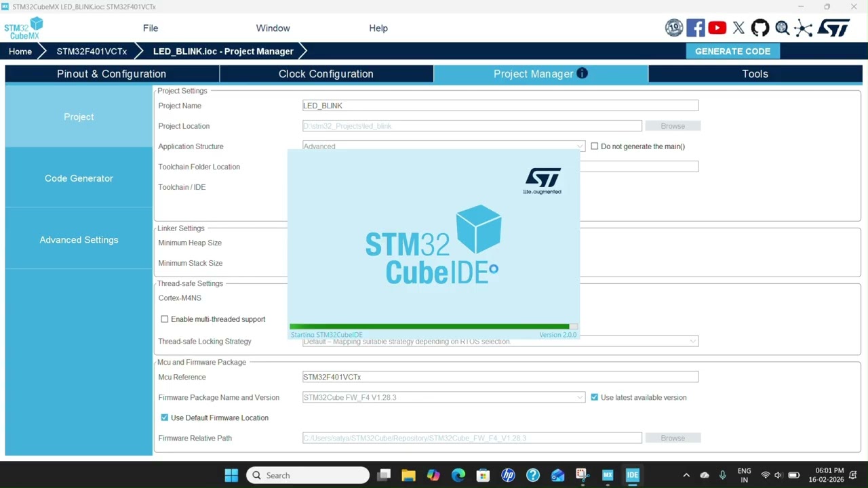The height and width of the screenshot is (488, 868).
Task: Click the microphone tray icon
Action: [723, 475]
